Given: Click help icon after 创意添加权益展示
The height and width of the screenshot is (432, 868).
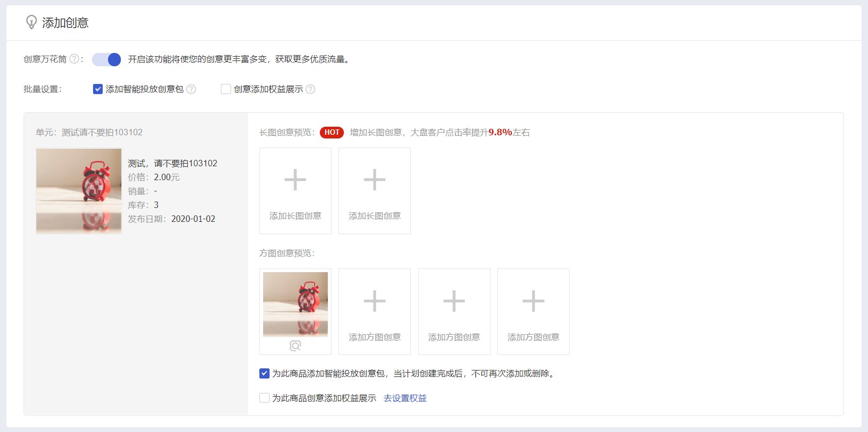Looking at the screenshot, I should tap(310, 89).
